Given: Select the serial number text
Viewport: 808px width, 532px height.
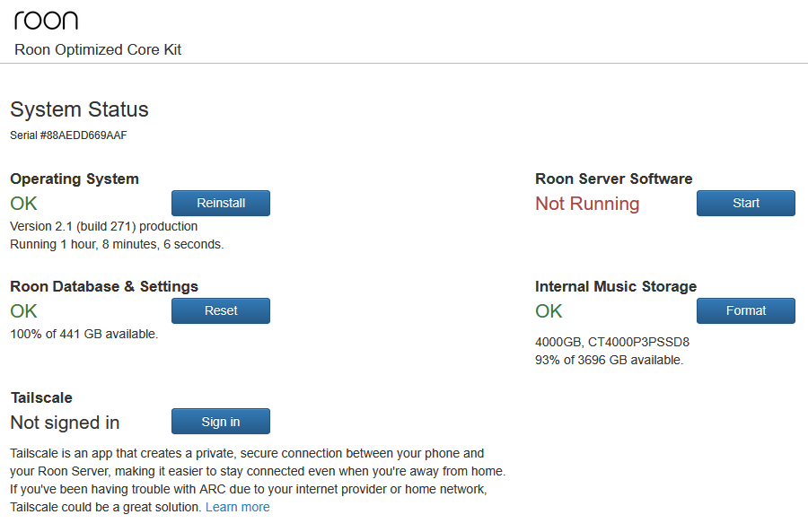Looking at the screenshot, I should [68, 135].
